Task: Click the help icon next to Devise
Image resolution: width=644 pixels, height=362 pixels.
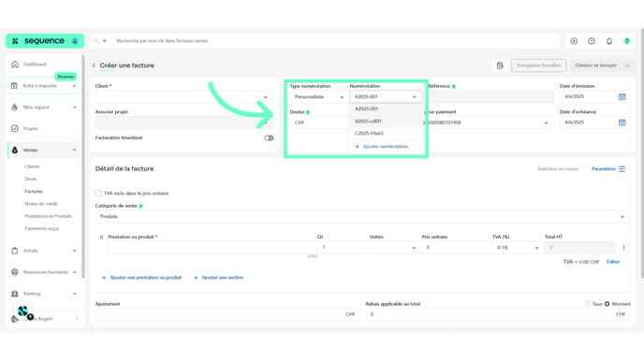Action: point(308,112)
